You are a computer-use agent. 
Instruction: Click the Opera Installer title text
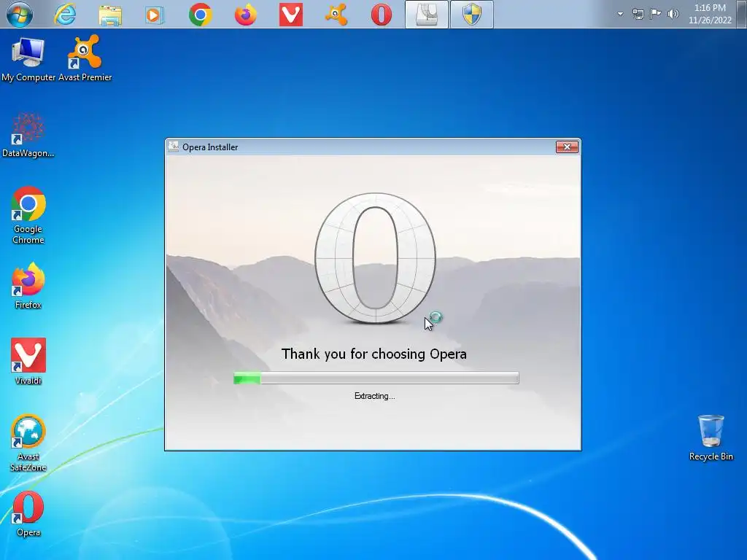pyautogui.click(x=210, y=147)
